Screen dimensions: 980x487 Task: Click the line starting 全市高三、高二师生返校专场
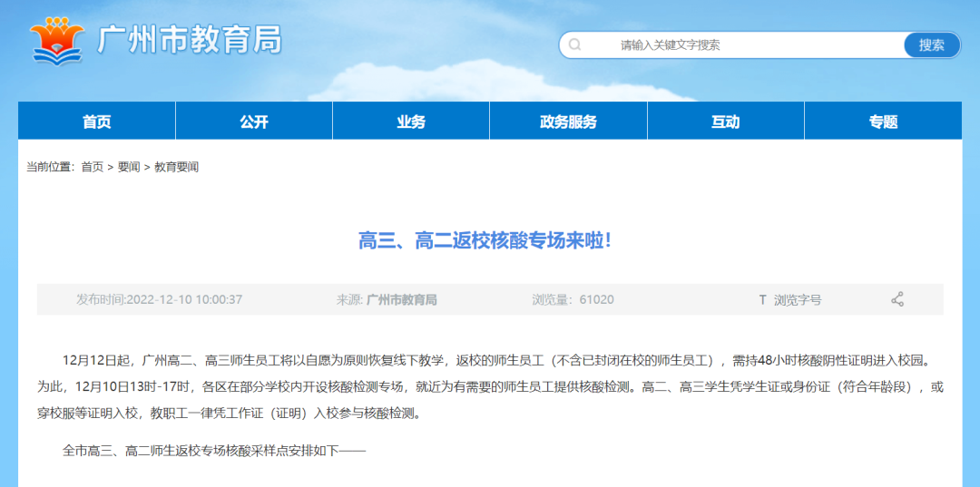[x=214, y=450]
